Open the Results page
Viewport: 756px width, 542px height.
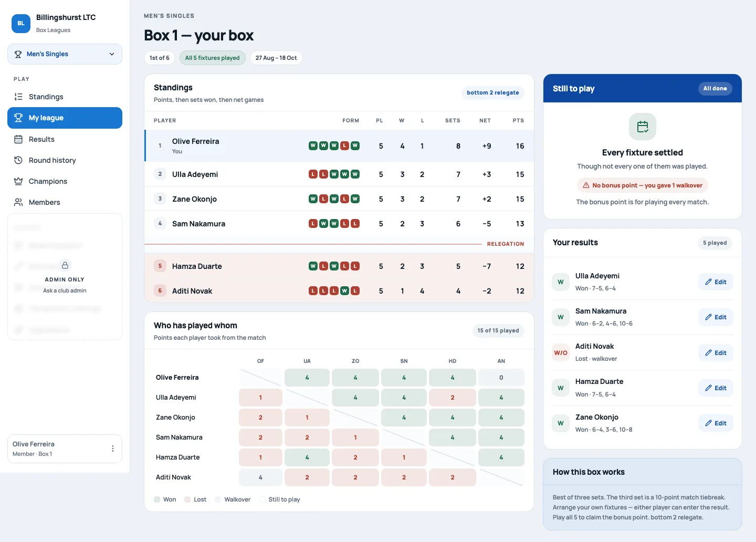65,139
